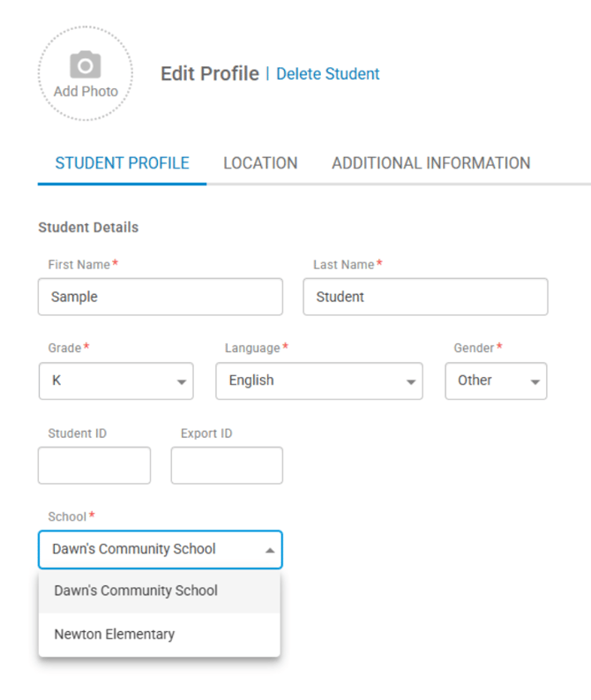Click the Add Photo text label
This screenshot has height=700, width=591.
86,91
